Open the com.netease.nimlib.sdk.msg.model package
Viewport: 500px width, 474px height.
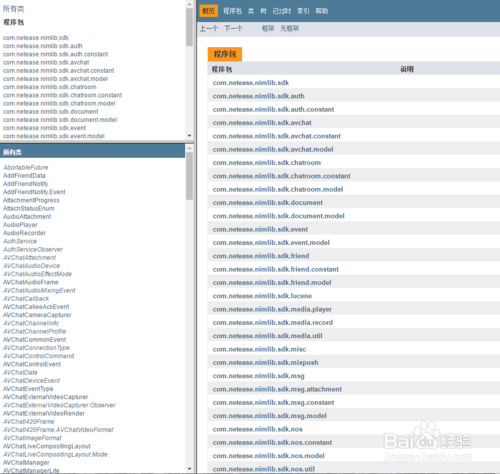270,416
